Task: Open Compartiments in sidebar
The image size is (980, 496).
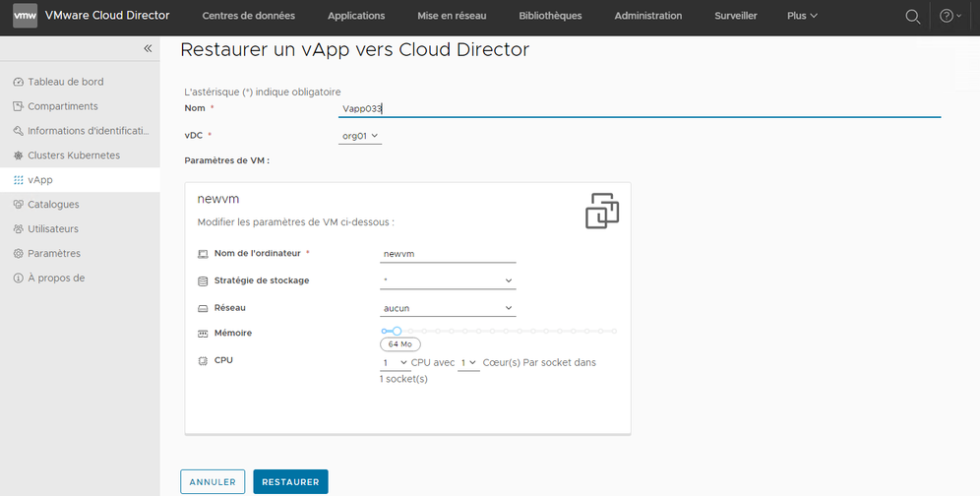Action: pyautogui.click(x=80, y=106)
